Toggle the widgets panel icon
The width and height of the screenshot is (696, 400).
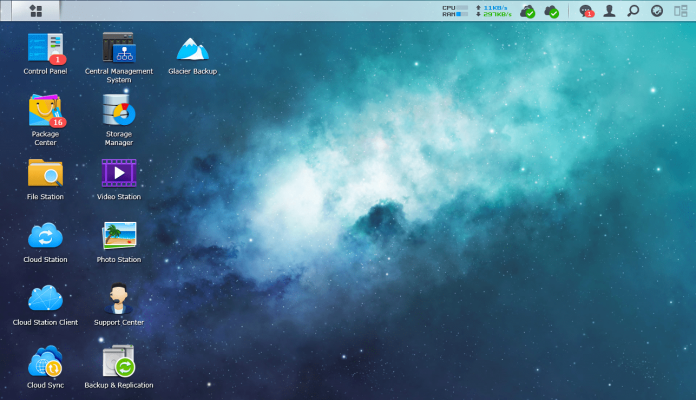pos(680,11)
